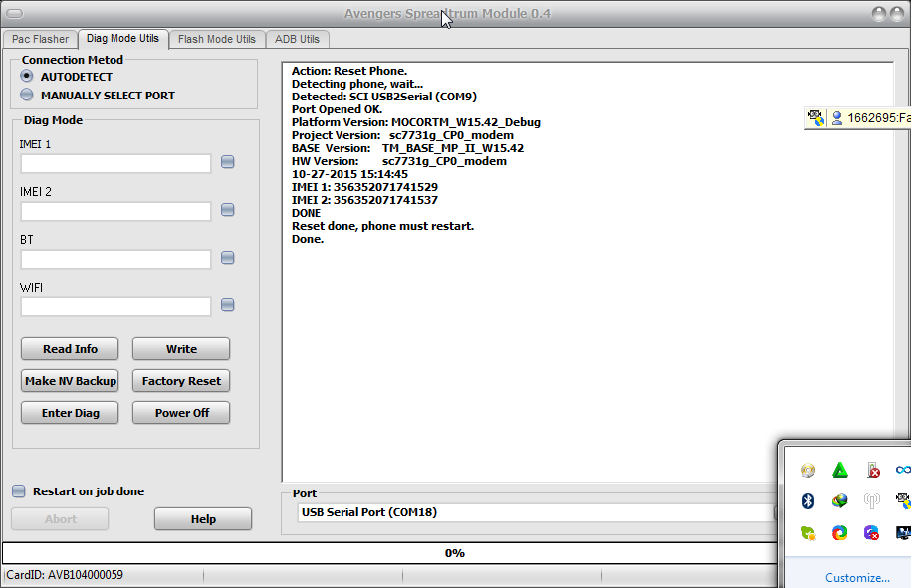911x588 pixels.
Task: Click robot-face icon on floating remote toolbar
Action: 816,117
